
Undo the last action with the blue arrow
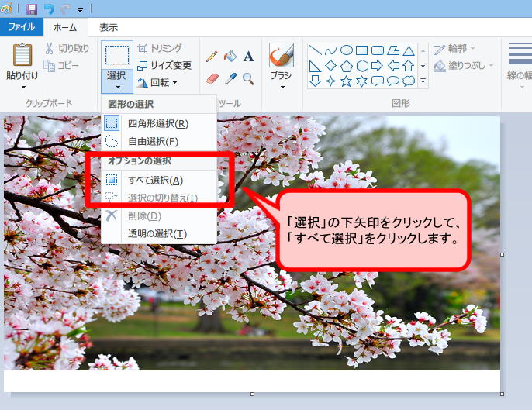click(x=49, y=9)
